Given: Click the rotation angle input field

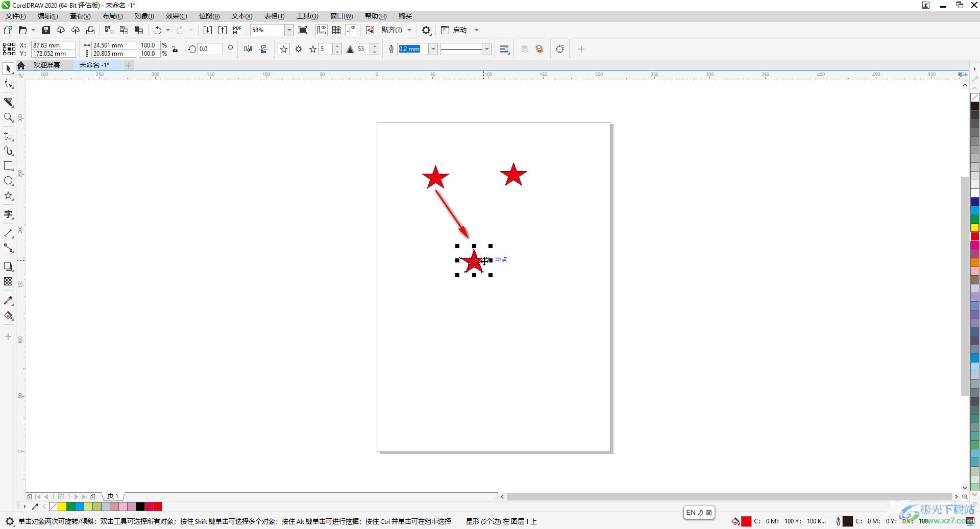Looking at the screenshot, I should (210, 49).
